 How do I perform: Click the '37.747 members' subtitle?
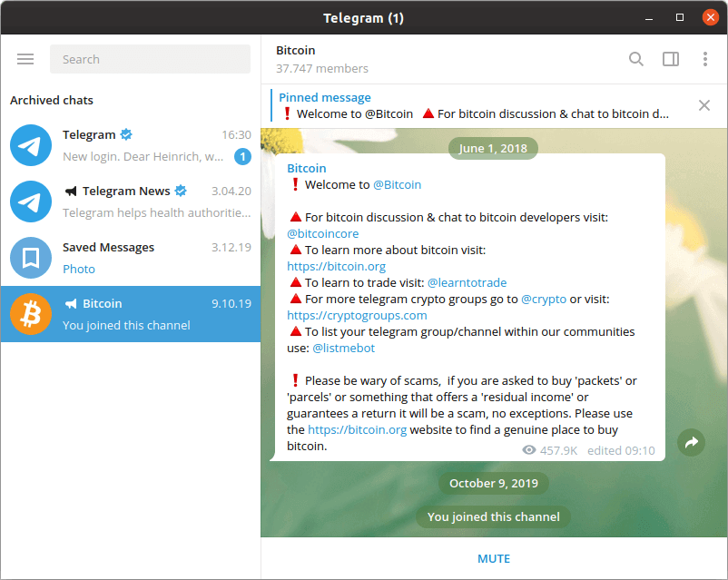click(321, 69)
